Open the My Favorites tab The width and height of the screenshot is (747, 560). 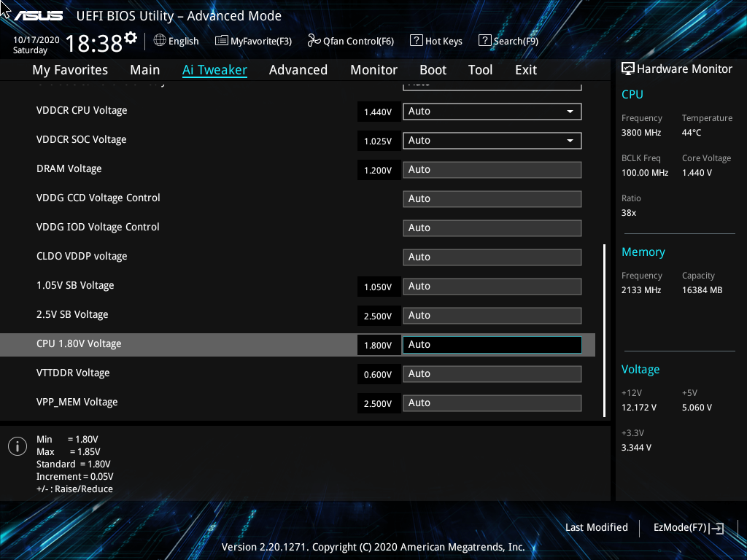click(x=70, y=70)
